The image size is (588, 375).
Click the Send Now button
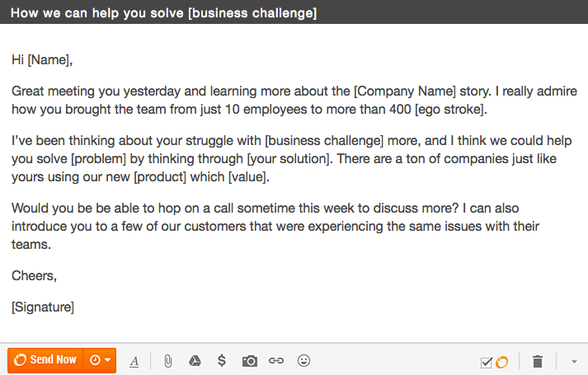click(45, 360)
